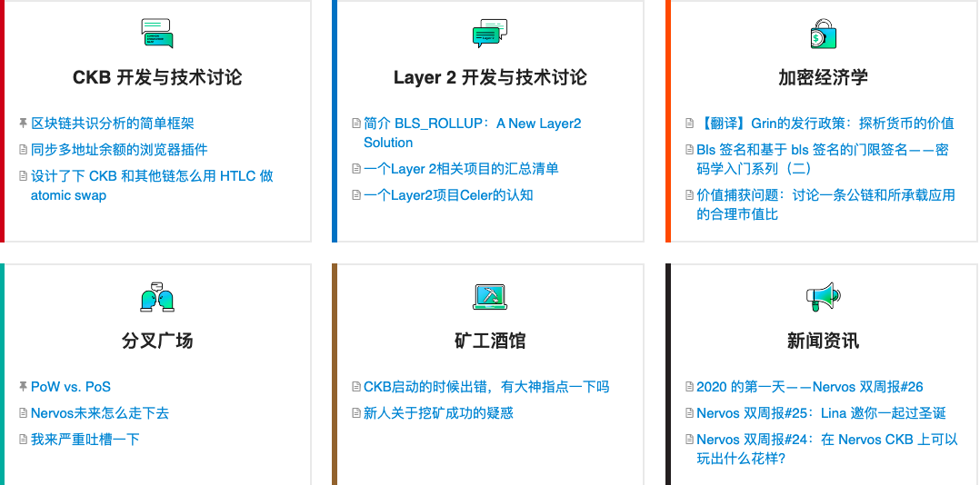
Task: Open topic 【翻译】Grin的发行政策:探析货币的价值
Action: [x=825, y=124]
